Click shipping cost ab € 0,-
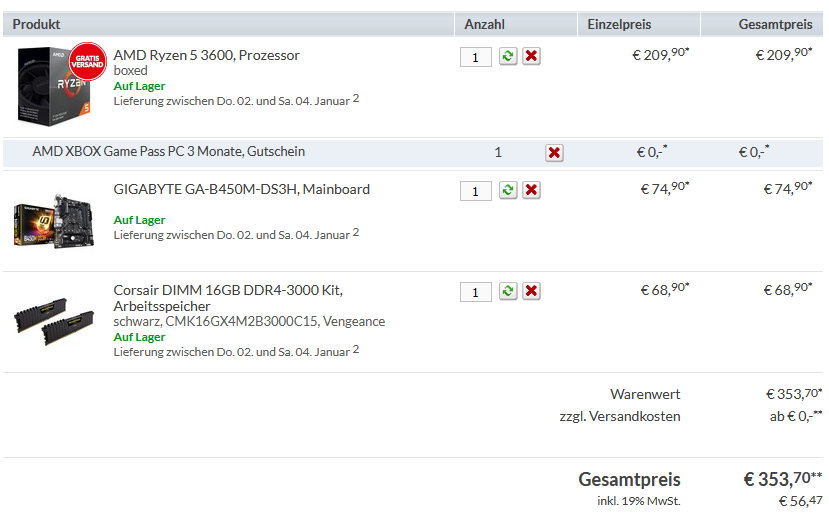 point(796,416)
